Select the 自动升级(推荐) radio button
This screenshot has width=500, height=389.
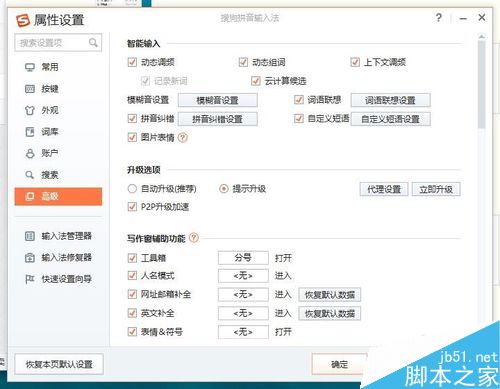(x=132, y=189)
